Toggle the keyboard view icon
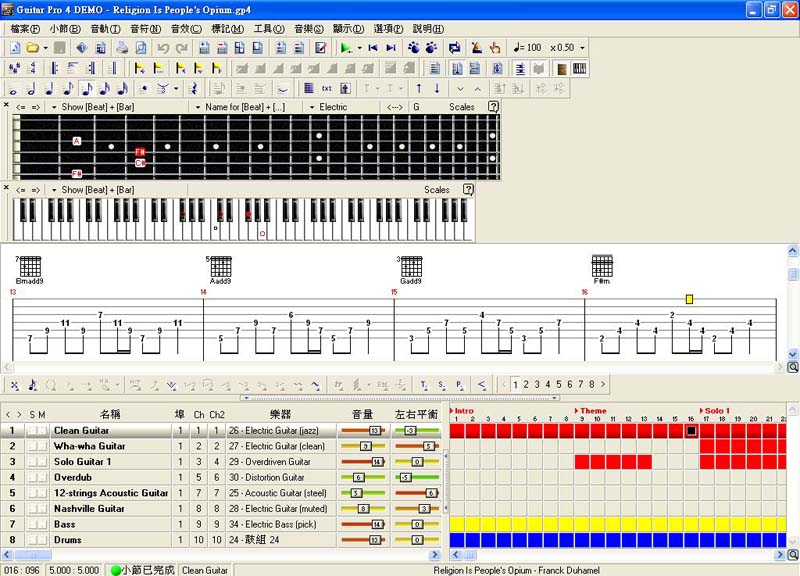 (x=577, y=68)
